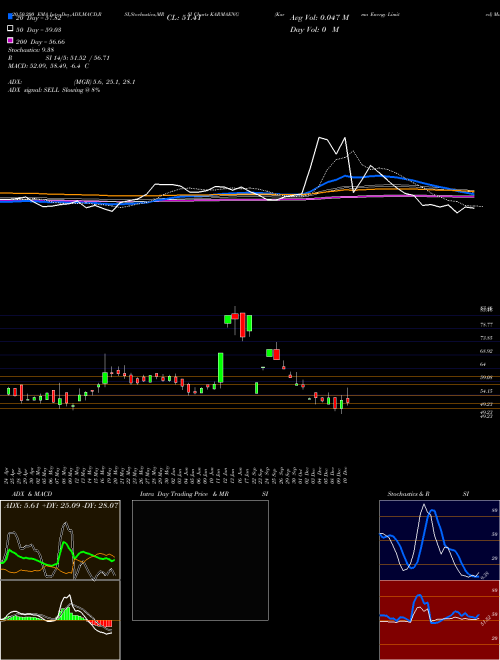The image size is (500, 660).
Task: Click the magenta 200 Day EMA legend swatch
Action: tap(11, 40)
